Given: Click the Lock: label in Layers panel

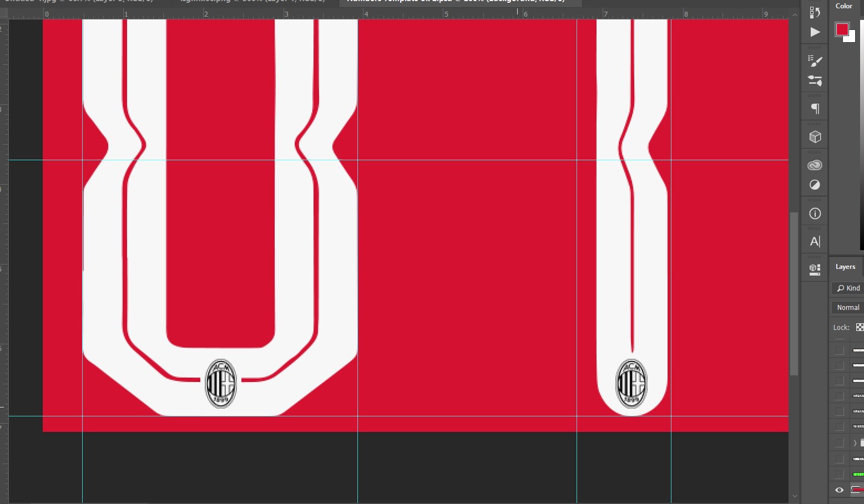Looking at the screenshot, I should tap(841, 328).
